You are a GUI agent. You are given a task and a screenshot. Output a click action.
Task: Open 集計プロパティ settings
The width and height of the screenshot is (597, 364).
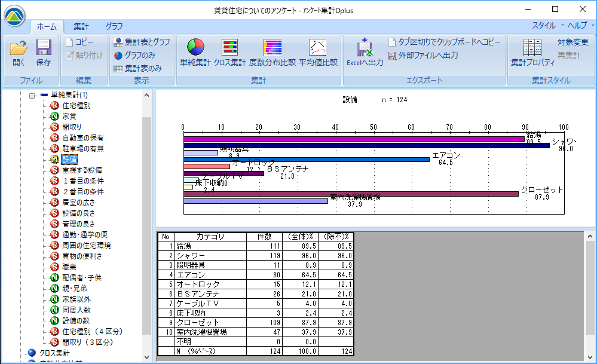point(532,53)
